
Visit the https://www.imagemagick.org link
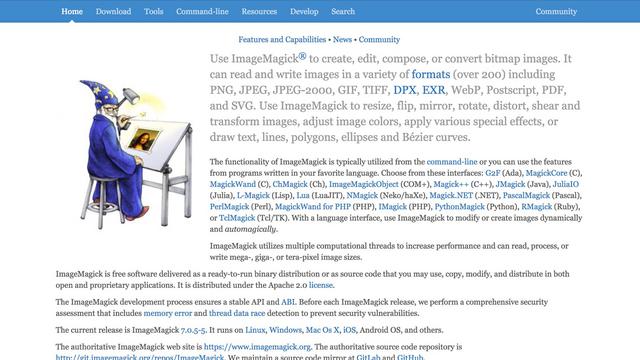click(257, 347)
